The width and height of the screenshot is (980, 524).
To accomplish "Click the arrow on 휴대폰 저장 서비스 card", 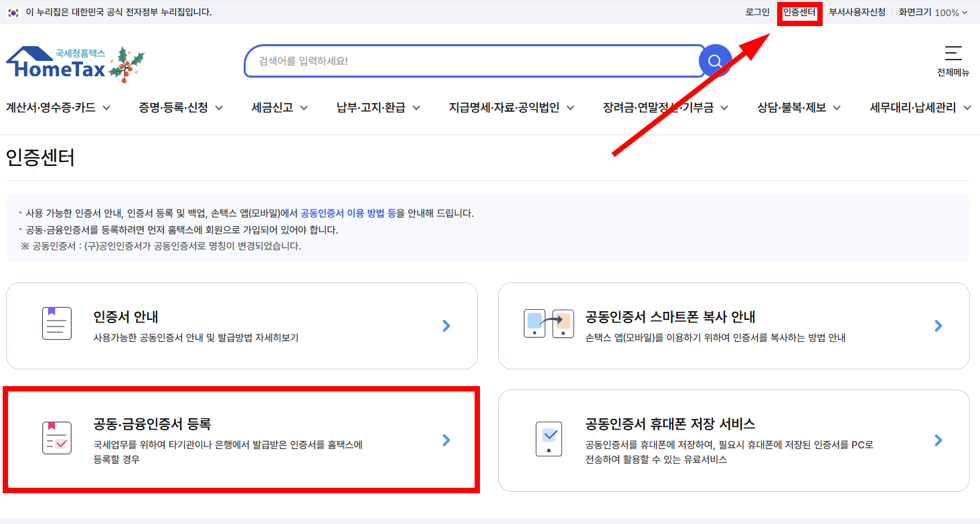I will pos(938,440).
